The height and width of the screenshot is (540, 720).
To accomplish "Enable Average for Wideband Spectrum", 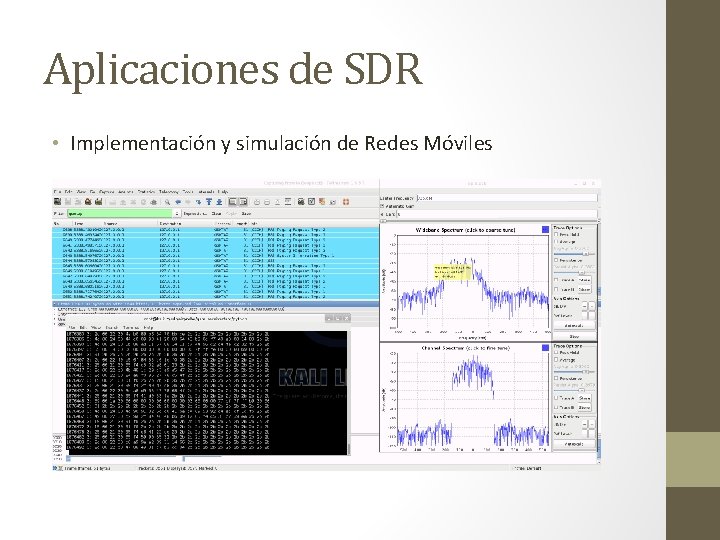I will pyautogui.click(x=556, y=242).
